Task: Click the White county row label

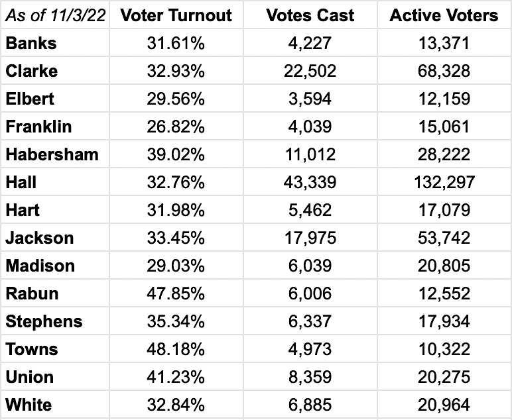Action: click(29, 405)
